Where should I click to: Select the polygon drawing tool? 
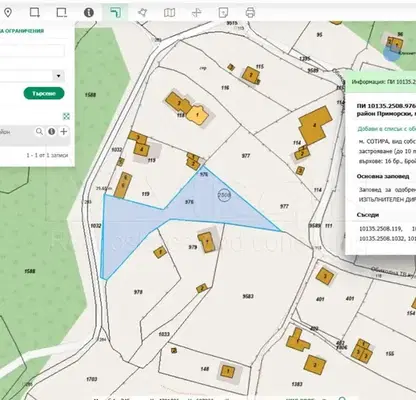tap(142, 13)
